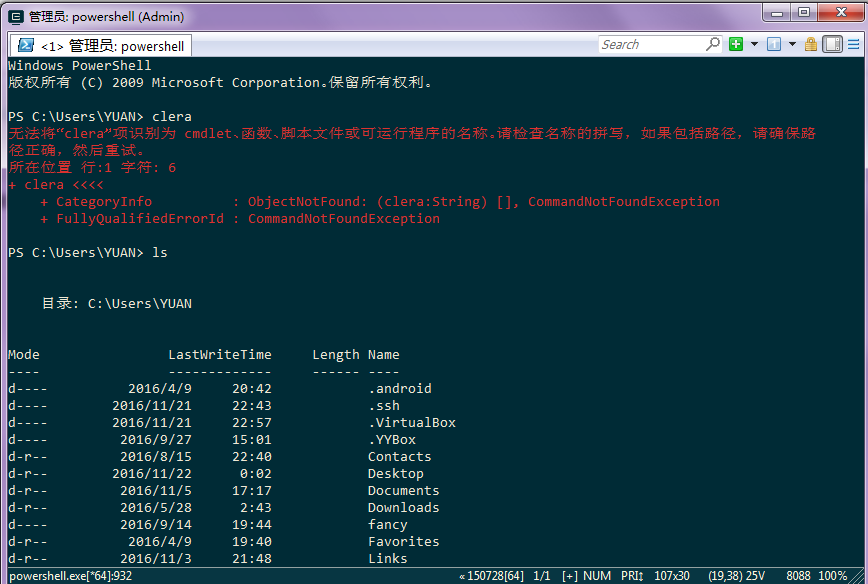
Task: Click the 'Name' column header text
Action: click(384, 355)
